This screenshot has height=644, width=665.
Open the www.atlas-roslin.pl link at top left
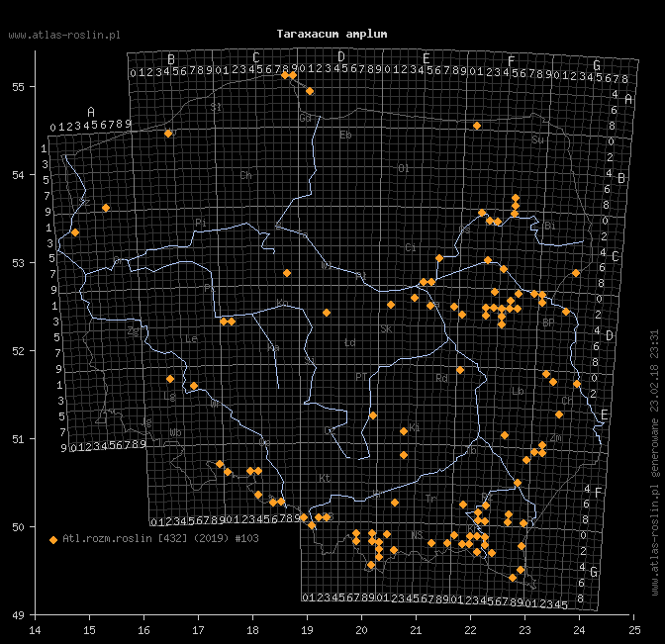[x=64, y=36]
